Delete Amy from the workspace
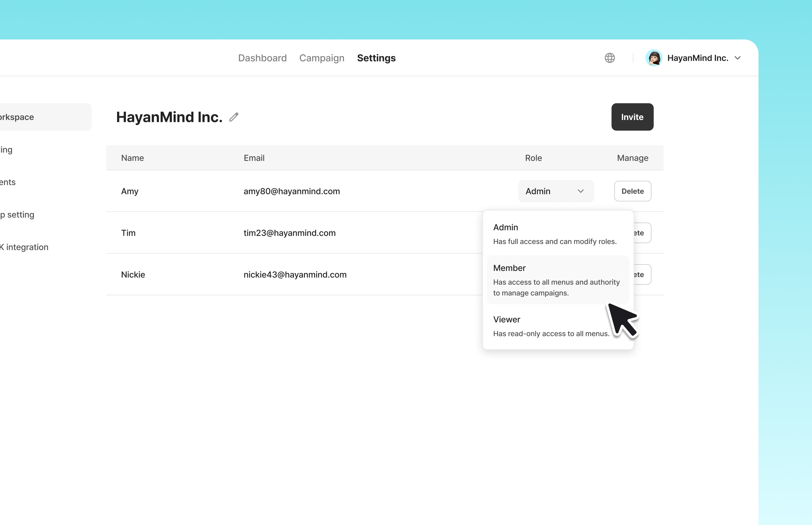 click(632, 191)
